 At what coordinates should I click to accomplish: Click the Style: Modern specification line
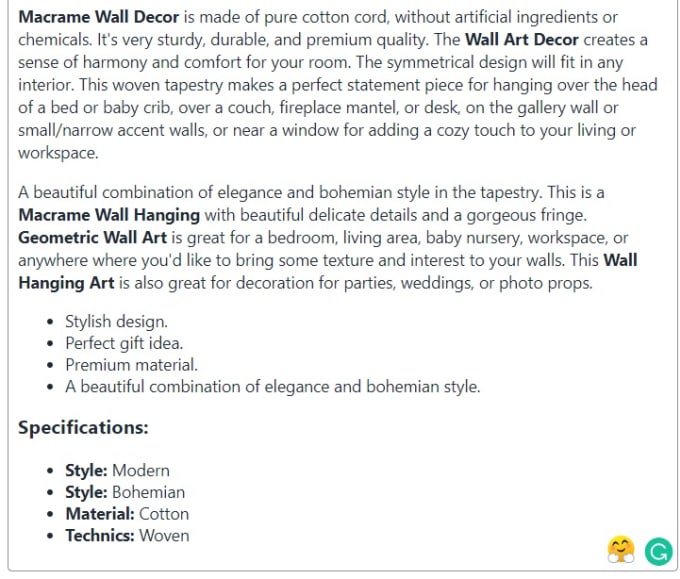(x=118, y=471)
